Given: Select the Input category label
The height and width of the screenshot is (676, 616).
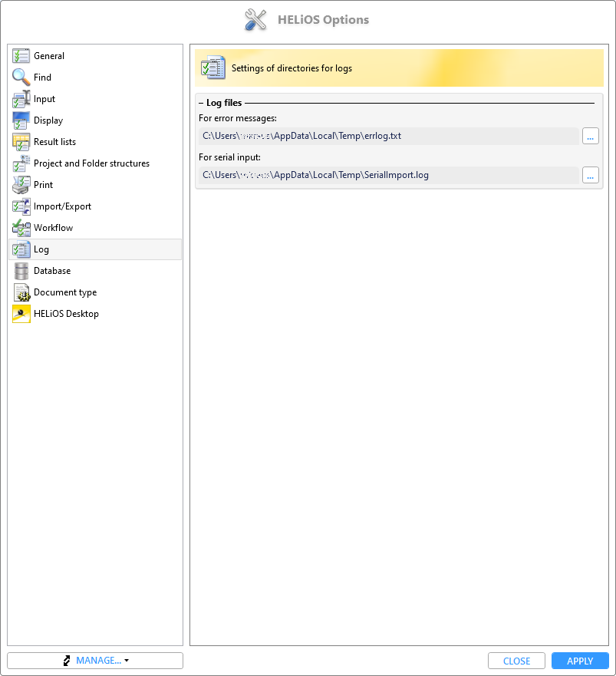Looking at the screenshot, I should click(x=44, y=99).
